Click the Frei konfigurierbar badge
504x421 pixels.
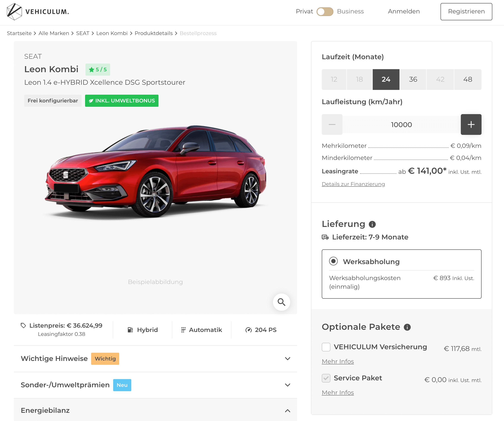point(53,101)
